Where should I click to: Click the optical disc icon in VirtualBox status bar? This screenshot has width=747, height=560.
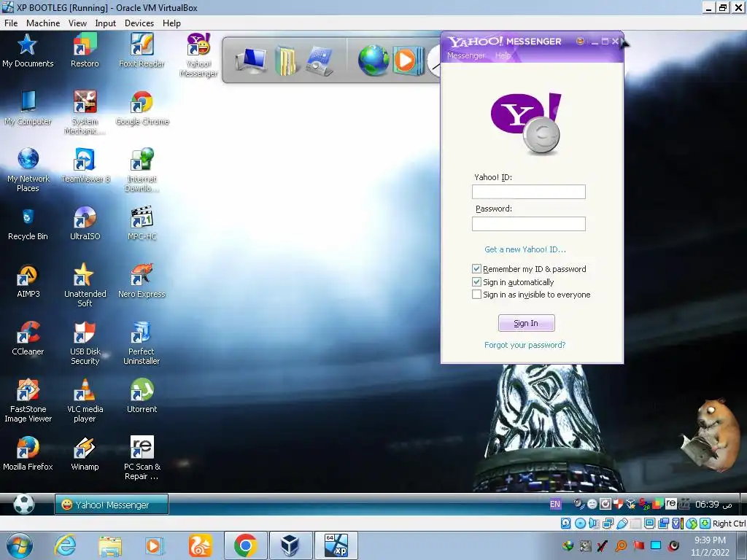click(x=580, y=524)
